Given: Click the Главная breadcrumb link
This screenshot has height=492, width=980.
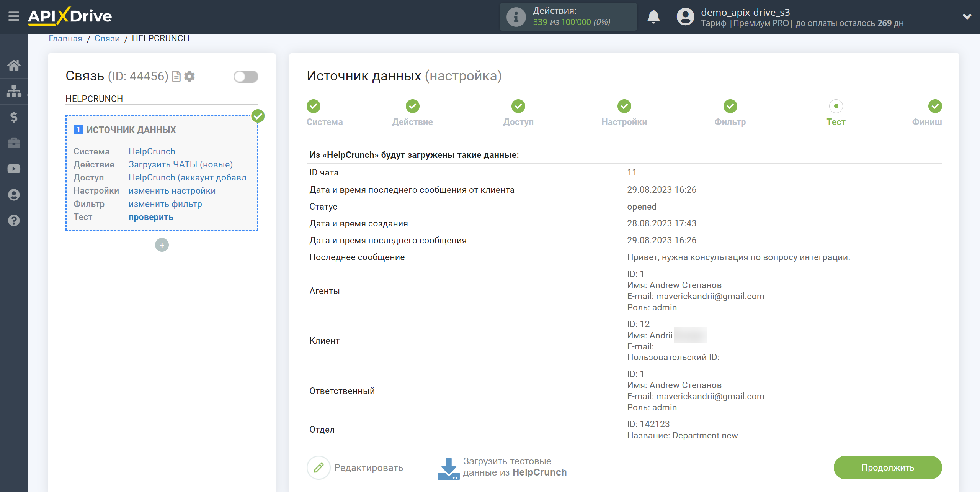Looking at the screenshot, I should pos(65,38).
